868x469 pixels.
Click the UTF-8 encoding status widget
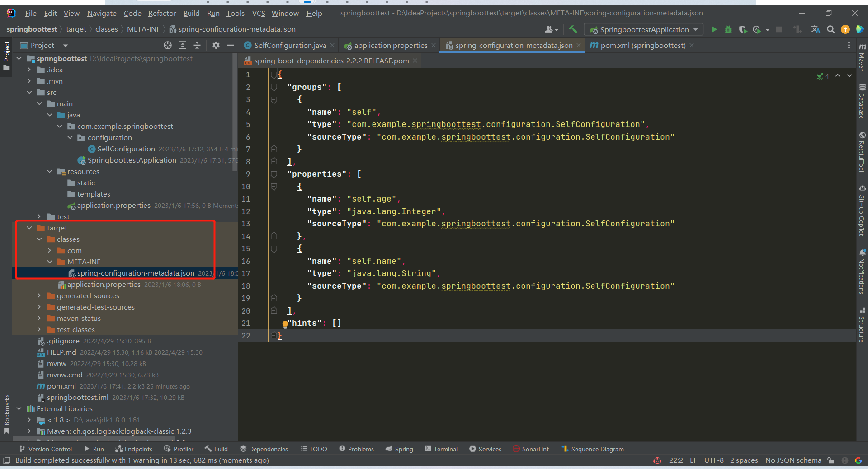(714, 460)
